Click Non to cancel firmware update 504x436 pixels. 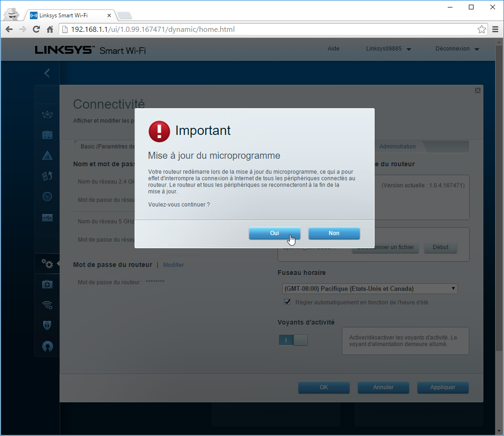(x=334, y=233)
